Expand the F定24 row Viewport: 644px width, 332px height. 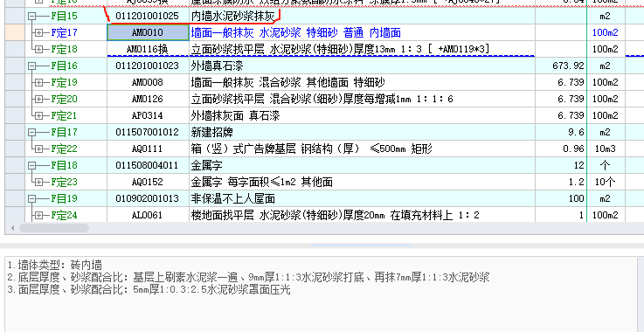coord(39,215)
